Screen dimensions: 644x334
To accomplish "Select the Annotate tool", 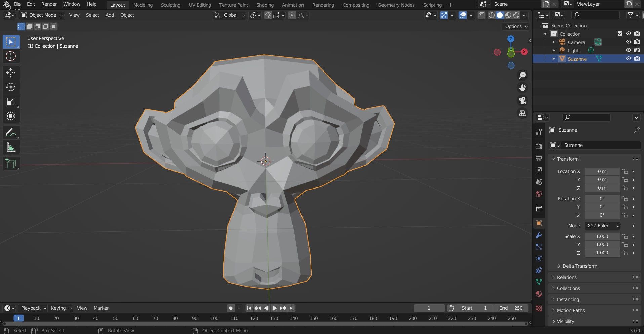I will point(11,132).
